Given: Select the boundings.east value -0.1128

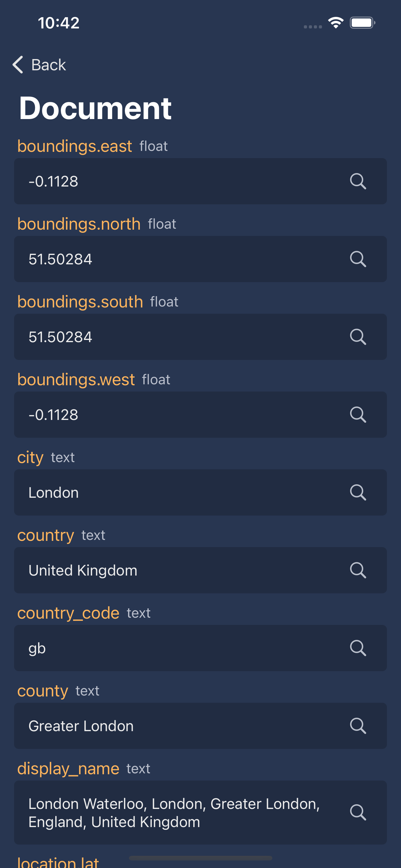Looking at the screenshot, I should [53, 182].
